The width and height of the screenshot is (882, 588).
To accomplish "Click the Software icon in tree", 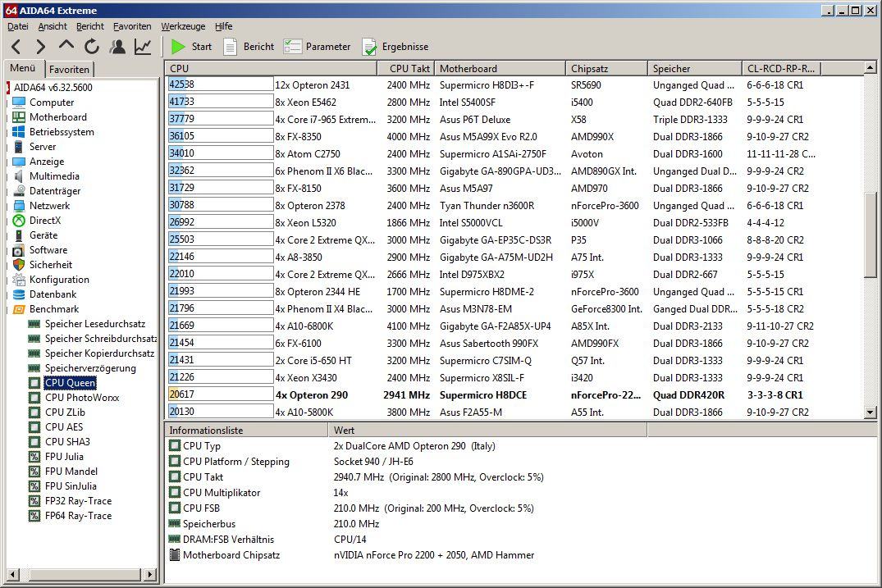I will 19,249.
